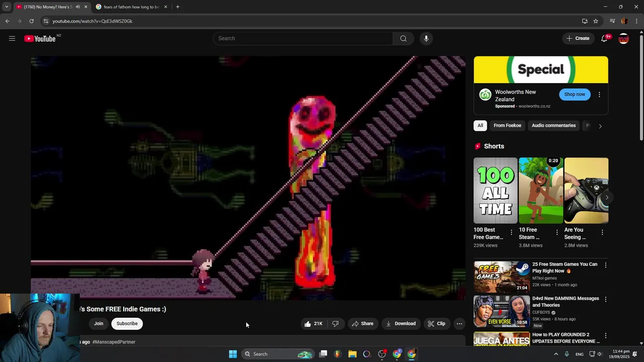The height and width of the screenshot is (362, 644).
Task: Select the Audio commentaries chip
Action: pyautogui.click(x=553, y=126)
